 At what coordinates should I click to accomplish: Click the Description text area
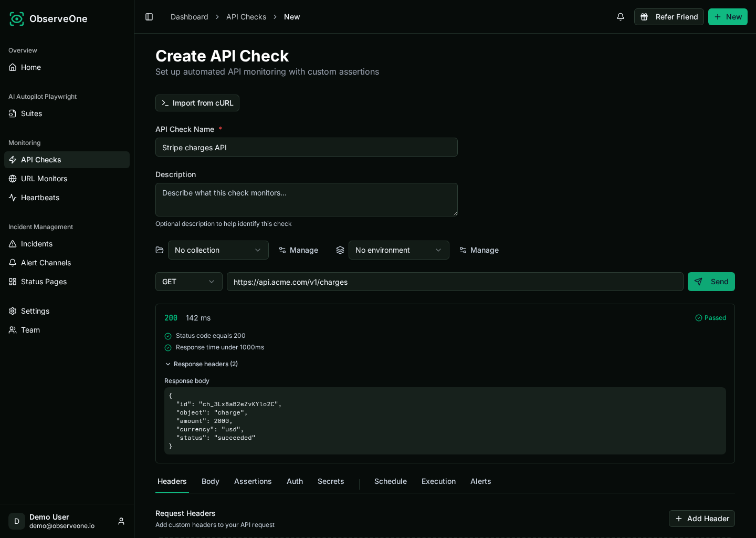[307, 200]
